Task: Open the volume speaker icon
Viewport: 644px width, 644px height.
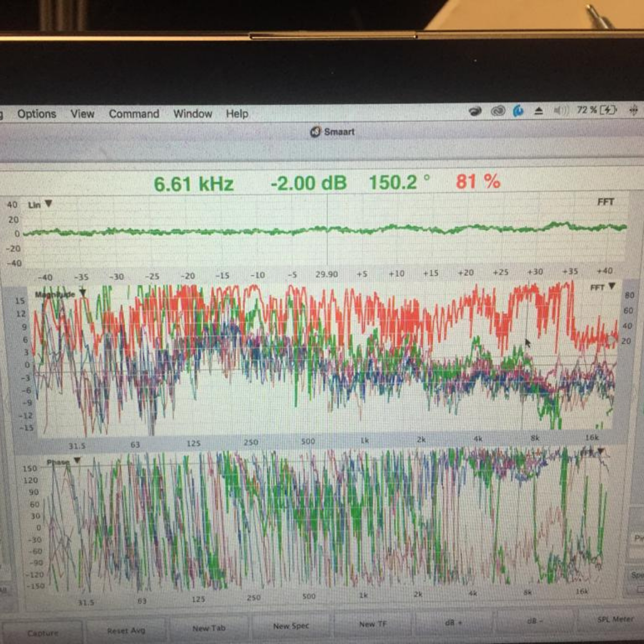Action: click(x=560, y=110)
